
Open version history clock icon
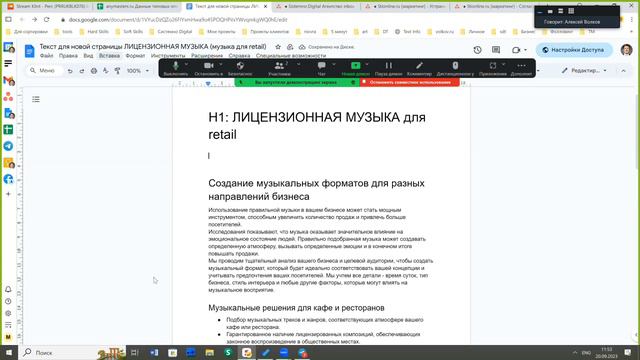point(477,50)
